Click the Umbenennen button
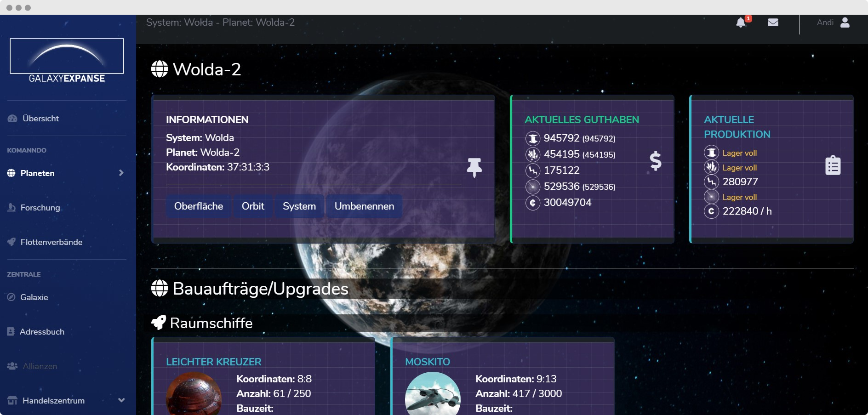The width and height of the screenshot is (868, 415). [364, 206]
